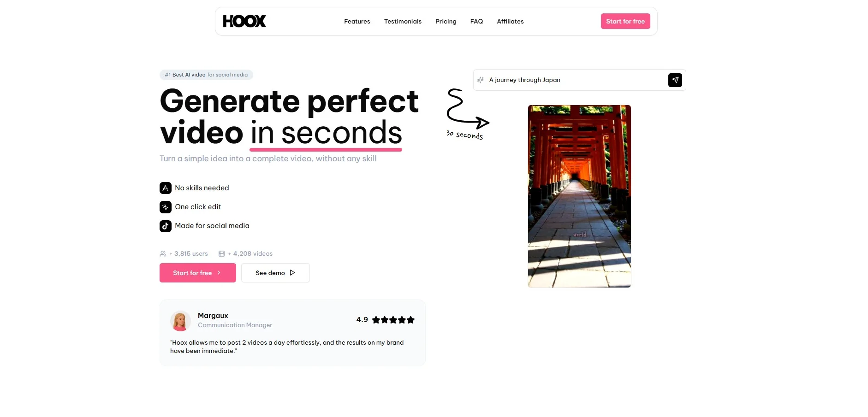The height and width of the screenshot is (417, 868).
Task: Click the send arrow icon in prompt box
Action: (x=675, y=80)
